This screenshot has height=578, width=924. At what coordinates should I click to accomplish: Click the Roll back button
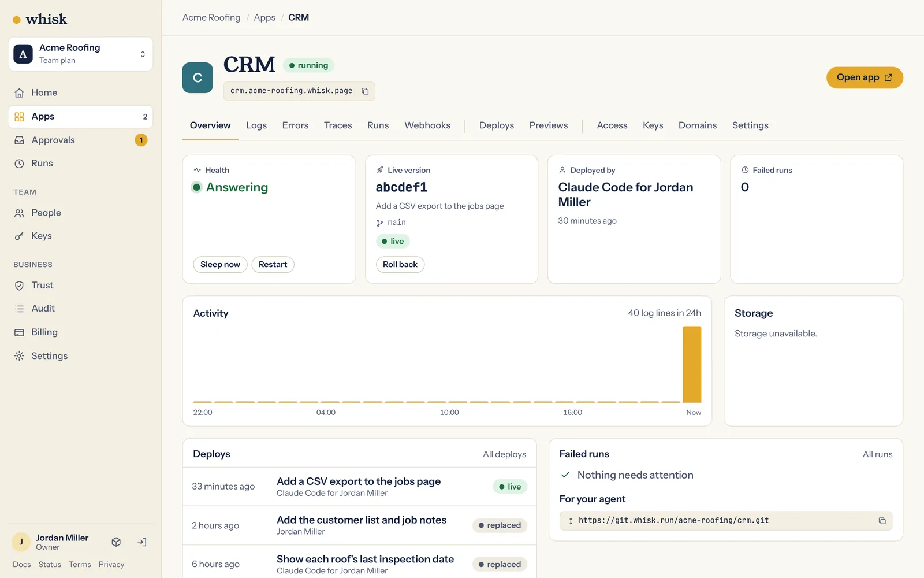(400, 265)
